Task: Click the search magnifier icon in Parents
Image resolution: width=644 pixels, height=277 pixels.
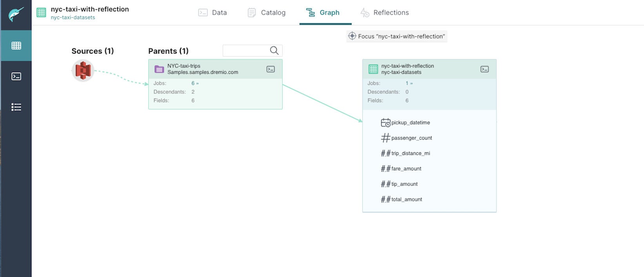Action: pos(274,50)
